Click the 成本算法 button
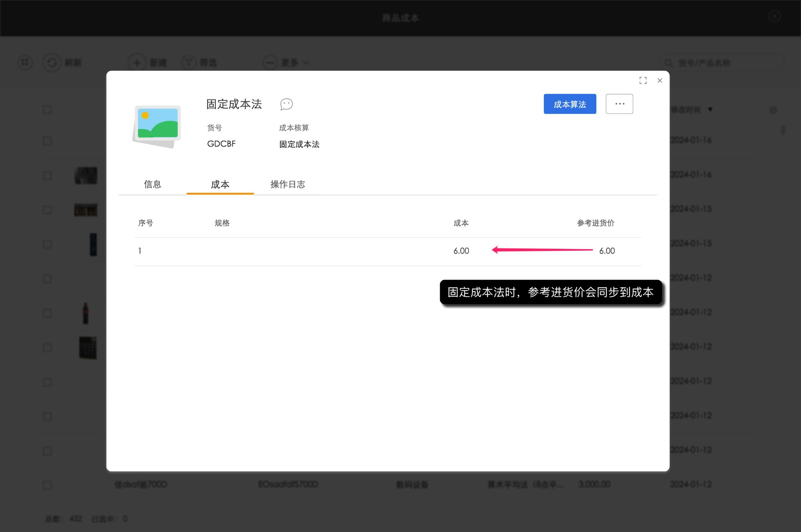Screen dimensions: 801x532 pos(570,104)
